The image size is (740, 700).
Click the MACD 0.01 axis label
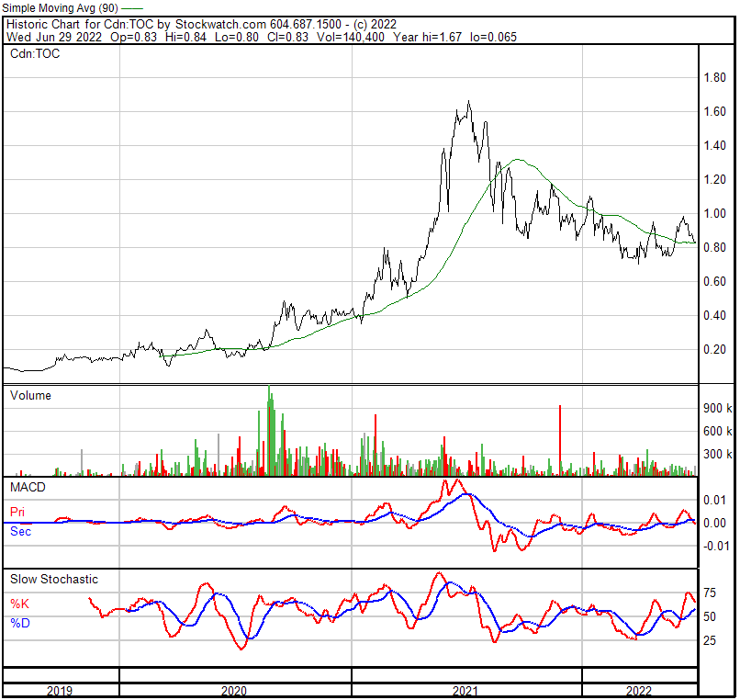[714, 501]
